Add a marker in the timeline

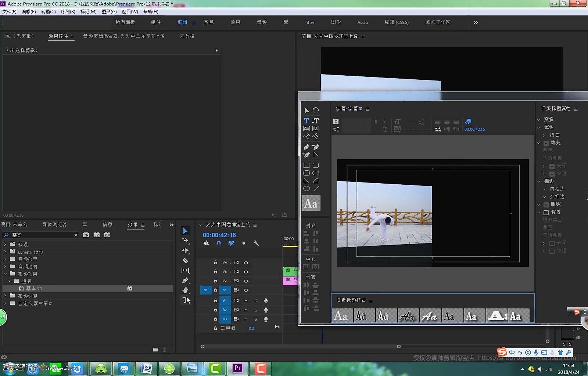[244, 243]
